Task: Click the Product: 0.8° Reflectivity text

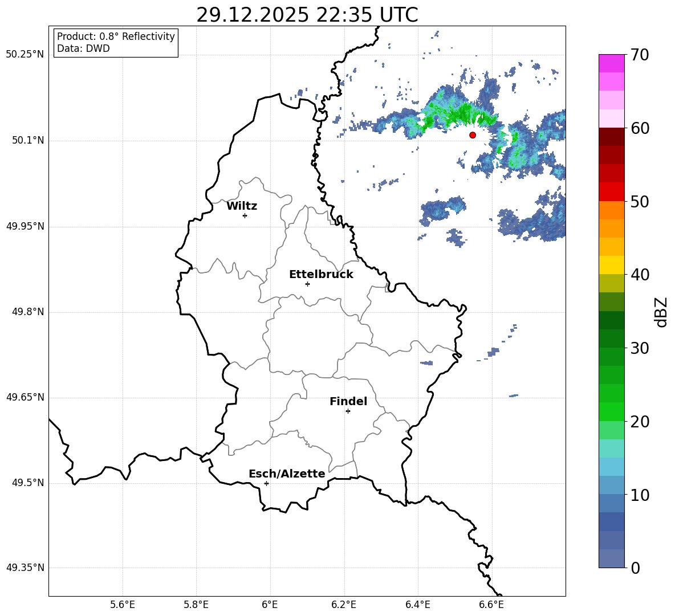Action: (116, 36)
